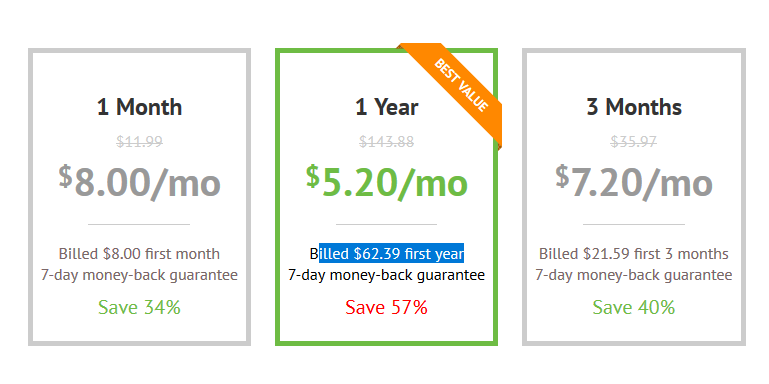This screenshot has height=384, width=769.
Task: Click the highlighted Billed $62.39 first year text
Action: point(386,254)
